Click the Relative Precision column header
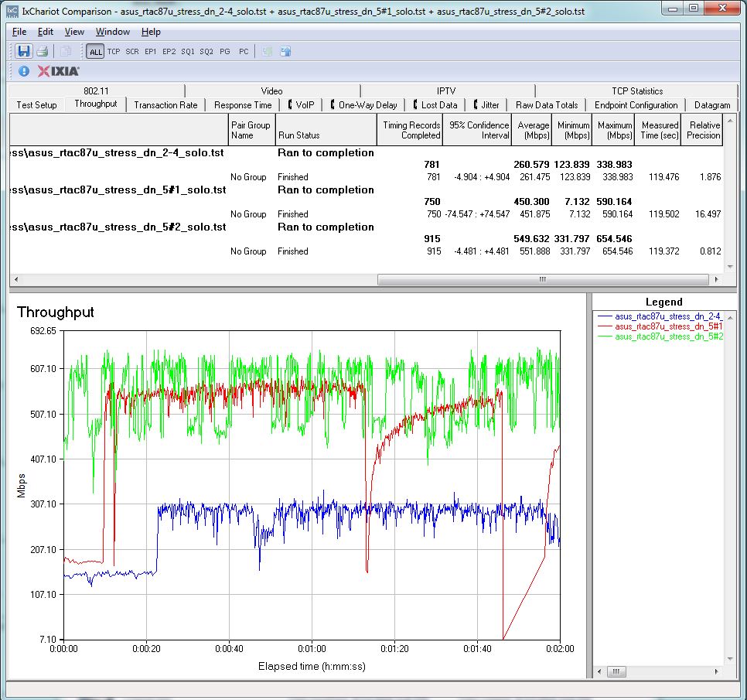Viewport: 747px width, 700px height. coord(702,130)
